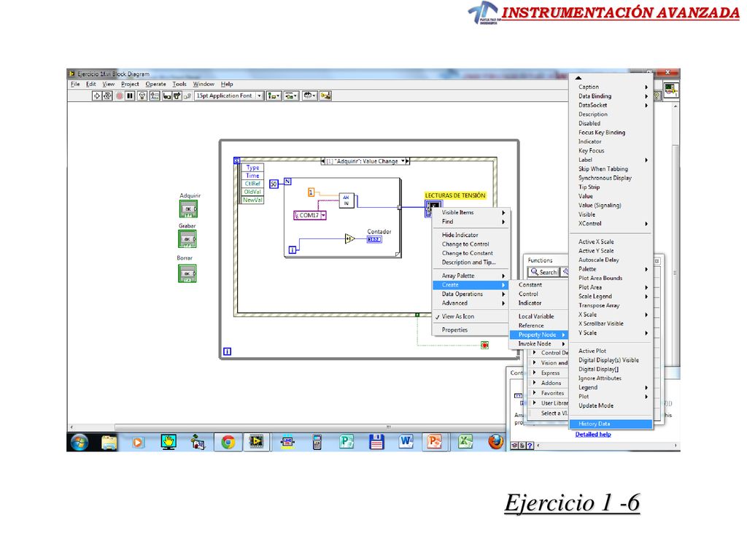Open Properties from context menu
The image size is (747, 560).
471,330
